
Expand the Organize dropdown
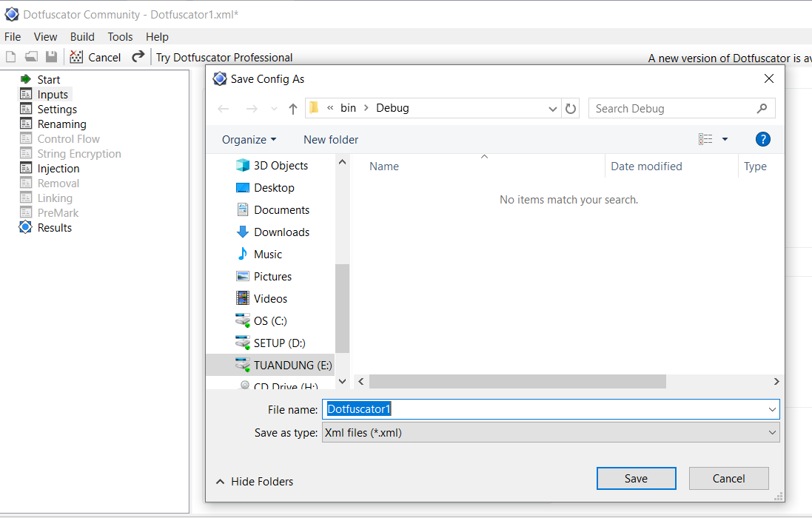pyautogui.click(x=249, y=140)
